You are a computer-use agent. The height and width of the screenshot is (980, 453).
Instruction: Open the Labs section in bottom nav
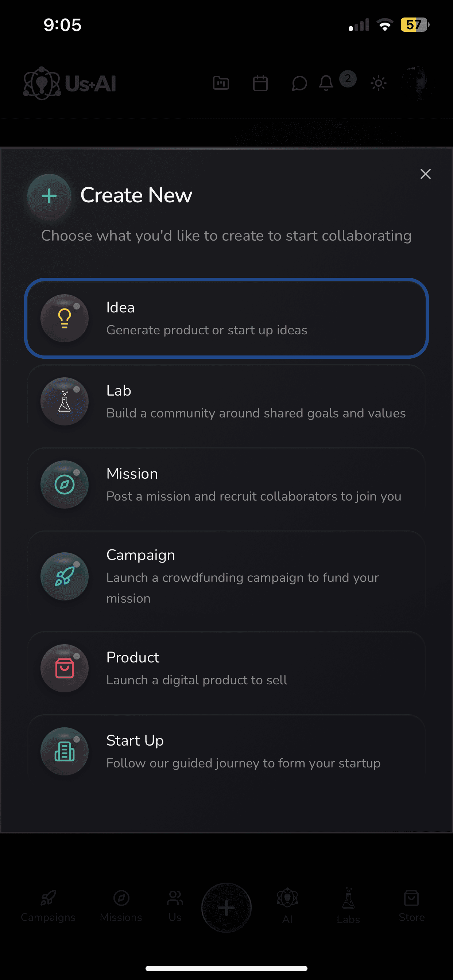[348, 905]
